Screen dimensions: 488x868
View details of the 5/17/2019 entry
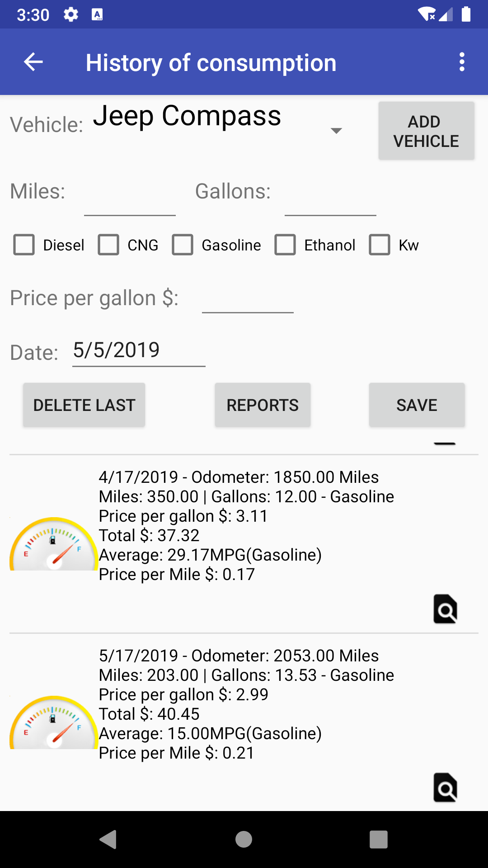coord(446,788)
